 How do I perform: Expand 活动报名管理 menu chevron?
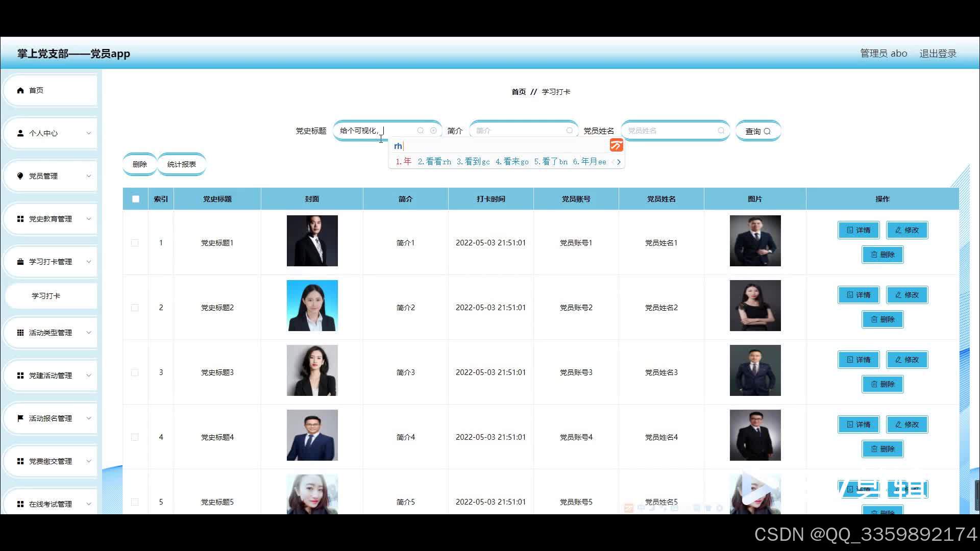click(88, 418)
